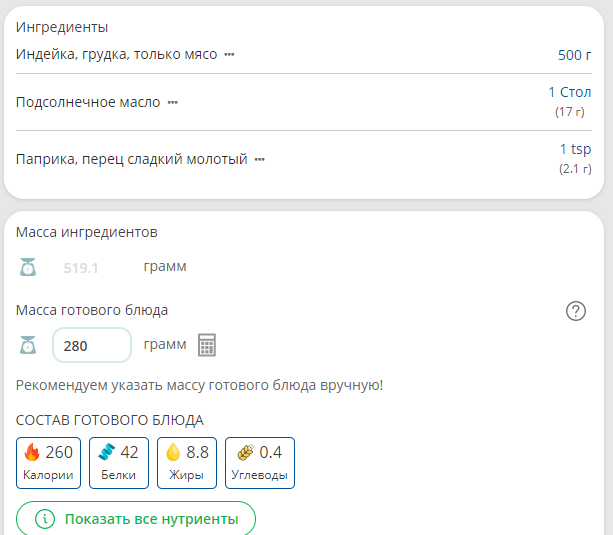Open the question mark help icon
This screenshot has height=535, width=613.
575,311
